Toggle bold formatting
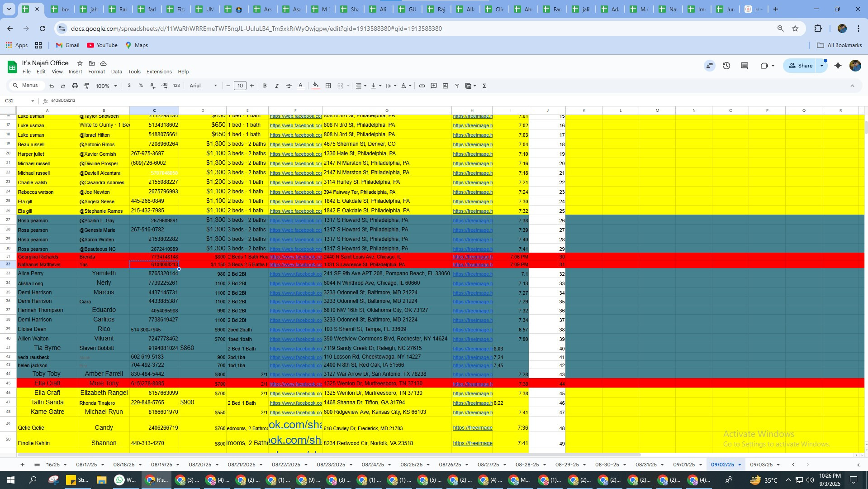This screenshot has width=868, height=489. click(265, 86)
